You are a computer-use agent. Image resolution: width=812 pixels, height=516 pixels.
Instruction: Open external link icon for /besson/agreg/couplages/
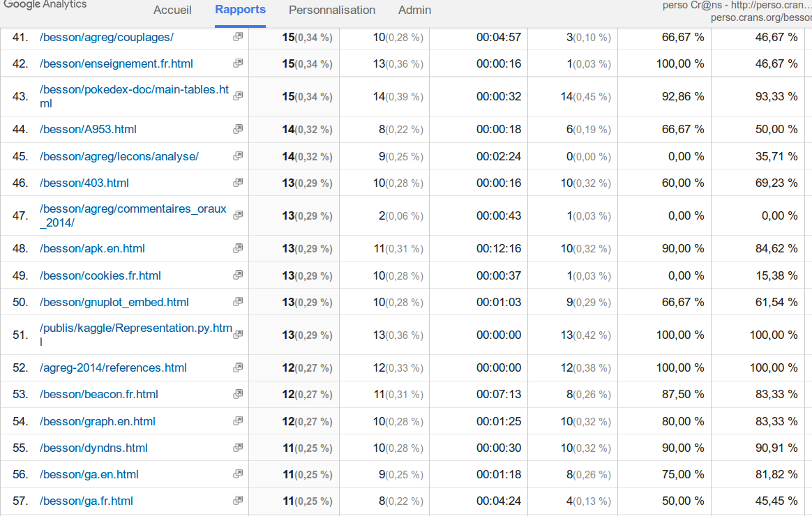238,37
